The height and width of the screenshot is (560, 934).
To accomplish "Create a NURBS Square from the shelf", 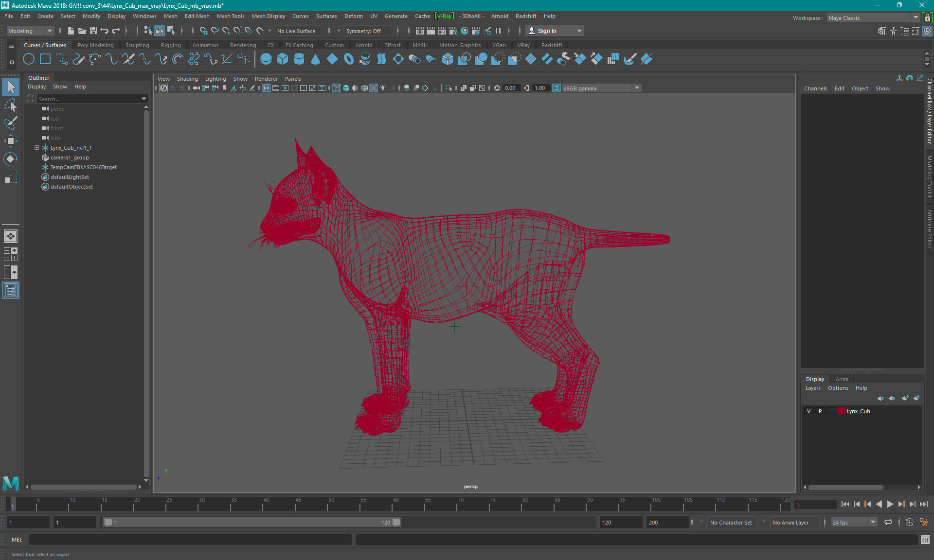I will pos(45,59).
